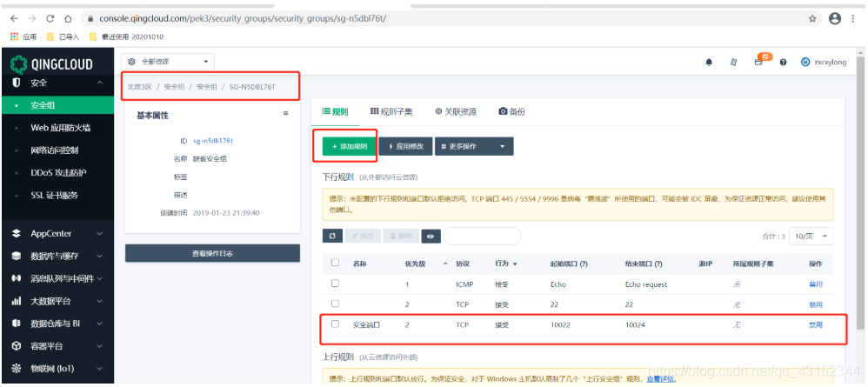Open 最近使用-20201010 bookmarks folder

click(x=126, y=37)
